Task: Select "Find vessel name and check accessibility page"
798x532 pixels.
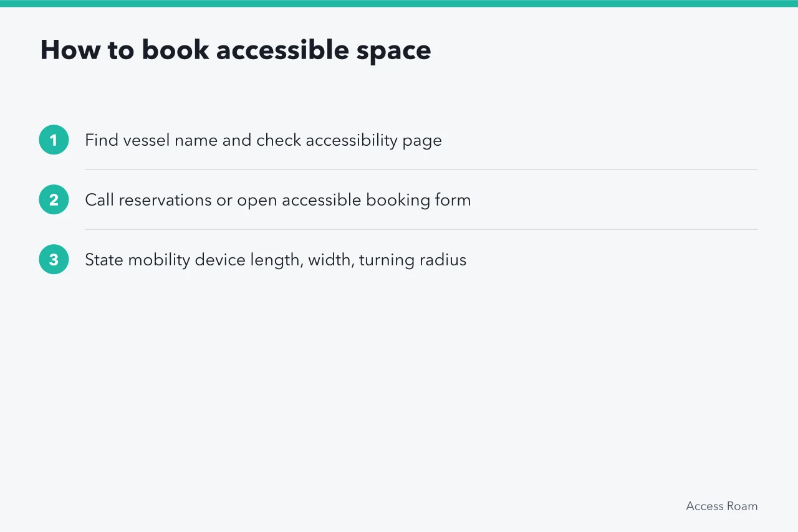Action: pyautogui.click(x=263, y=140)
